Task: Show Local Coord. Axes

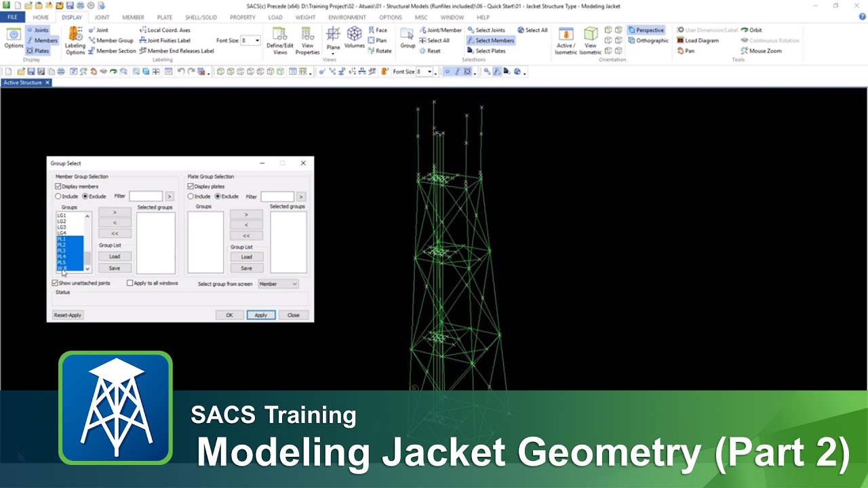Action: (165, 30)
